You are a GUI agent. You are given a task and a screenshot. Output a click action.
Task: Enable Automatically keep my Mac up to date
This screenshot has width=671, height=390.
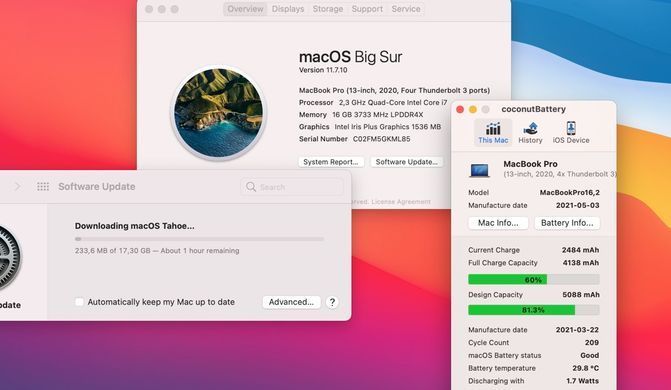pyautogui.click(x=80, y=302)
